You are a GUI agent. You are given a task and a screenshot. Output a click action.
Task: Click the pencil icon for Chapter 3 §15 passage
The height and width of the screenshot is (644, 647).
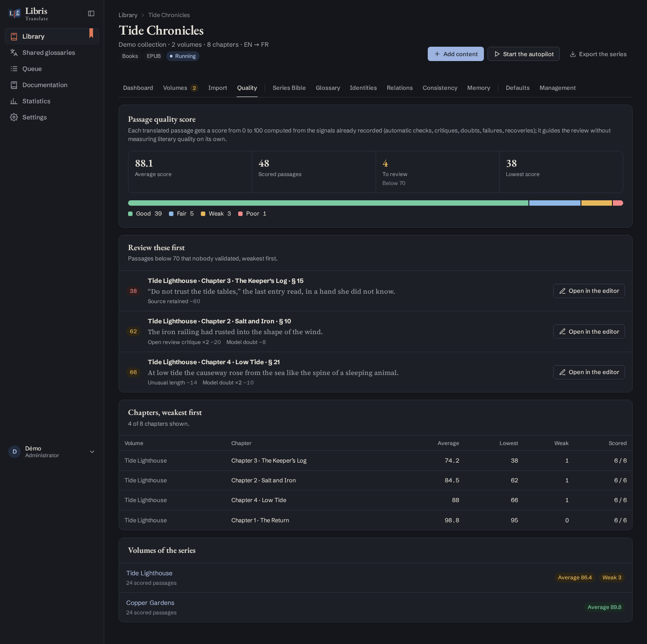point(563,291)
